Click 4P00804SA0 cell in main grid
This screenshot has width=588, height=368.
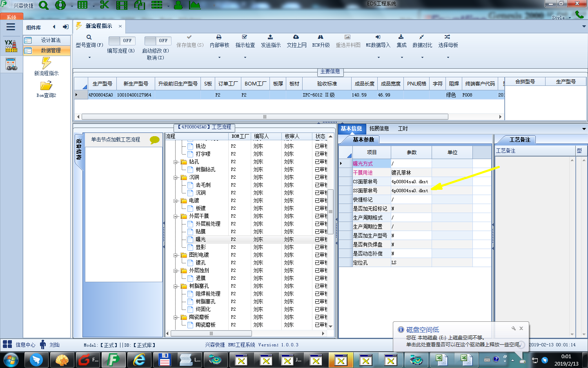click(x=101, y=95)
